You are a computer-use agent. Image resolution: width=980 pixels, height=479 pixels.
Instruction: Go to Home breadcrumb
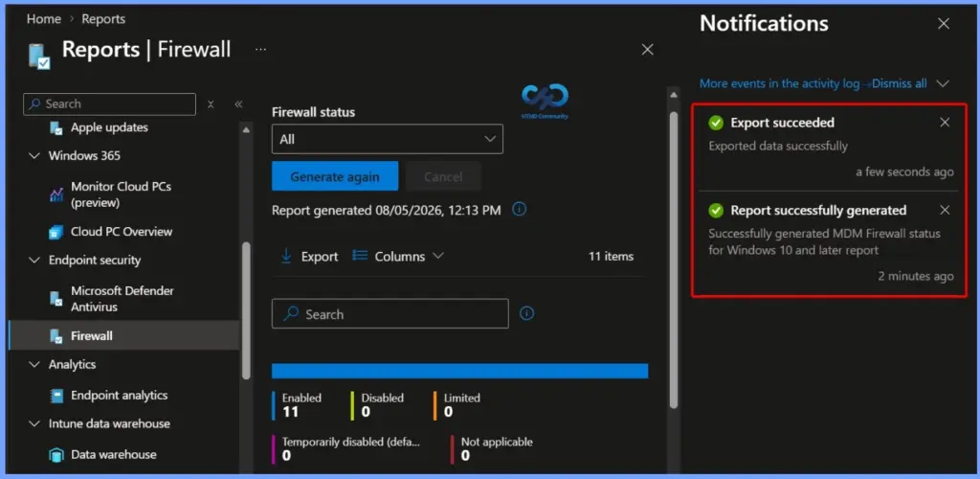pyautogui.click(x=44, y=19)
